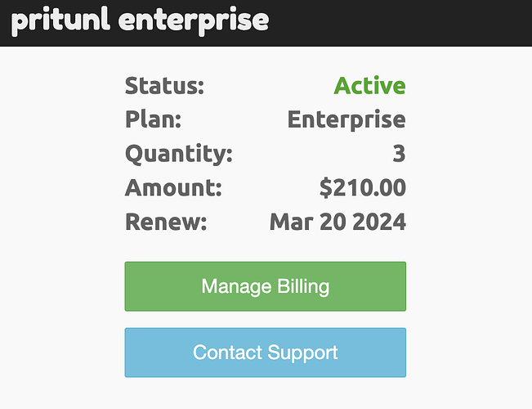532x409 pixels.
Task: Open Contact Support
Action: 265,353
